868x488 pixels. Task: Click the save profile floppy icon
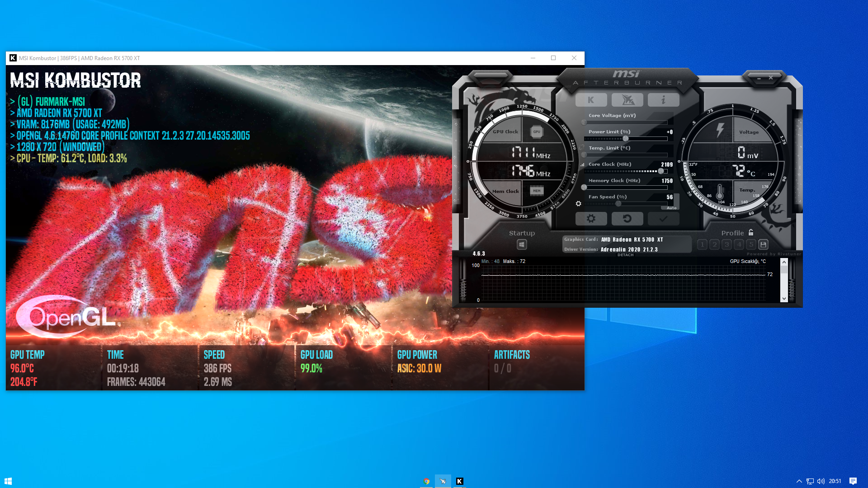click(x=763, y=244)
